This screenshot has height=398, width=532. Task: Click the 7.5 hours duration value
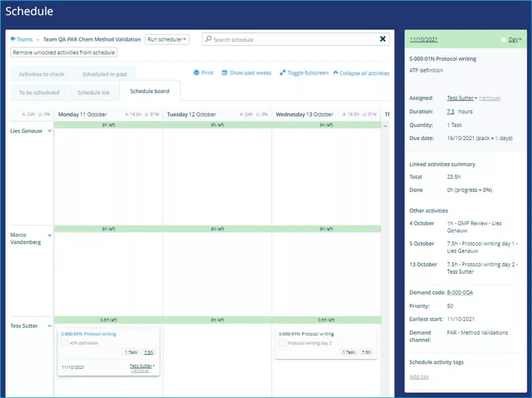[x=451, y=112]
